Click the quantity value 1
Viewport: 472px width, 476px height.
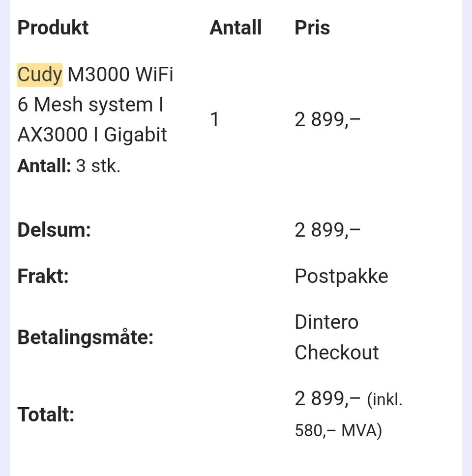click(214, 119)
